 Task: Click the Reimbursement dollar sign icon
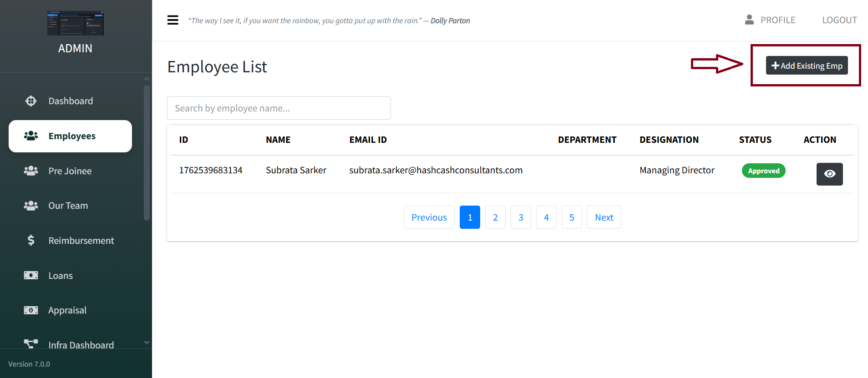coord(31,240)
